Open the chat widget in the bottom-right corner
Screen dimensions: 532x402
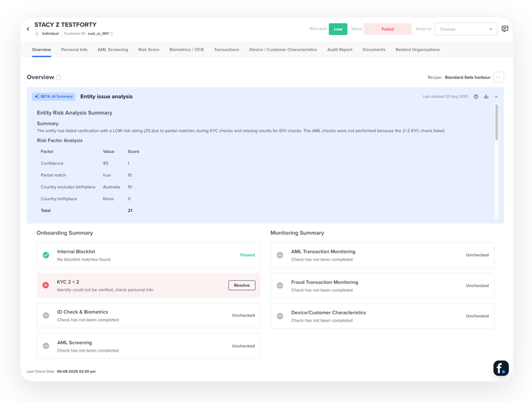coord(501,368)
